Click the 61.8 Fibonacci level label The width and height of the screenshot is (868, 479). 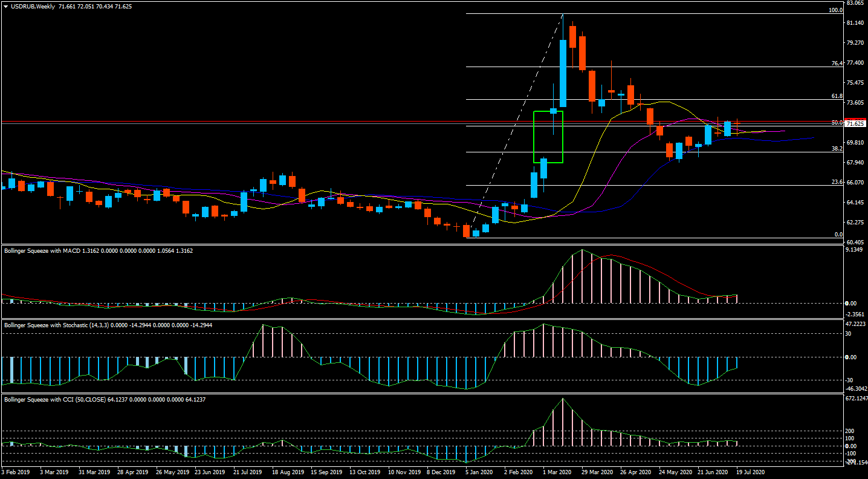coord(837,96)
